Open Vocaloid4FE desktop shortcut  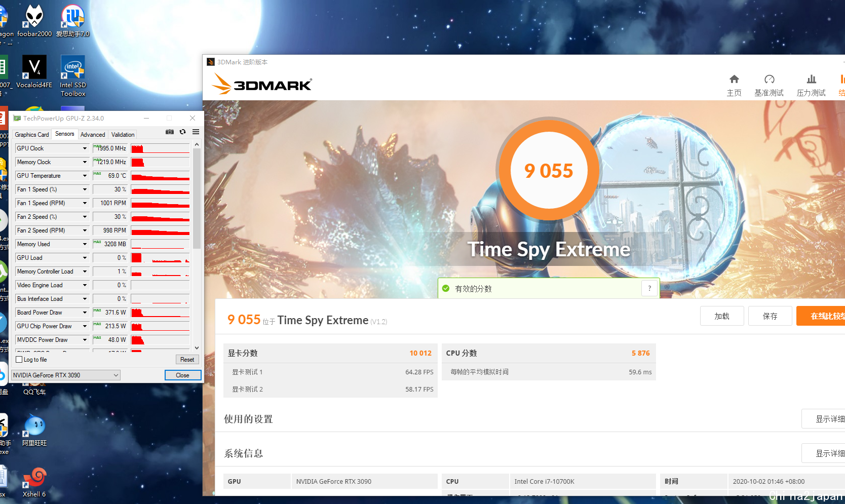click(x=34, y=71)
